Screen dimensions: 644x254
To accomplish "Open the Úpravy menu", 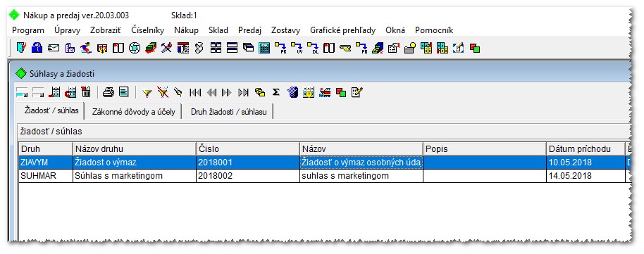I will [68, 30].
